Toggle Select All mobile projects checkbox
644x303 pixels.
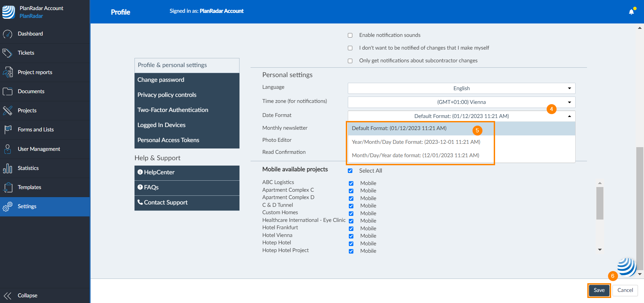pyautogui.click(x=350, y=171)
